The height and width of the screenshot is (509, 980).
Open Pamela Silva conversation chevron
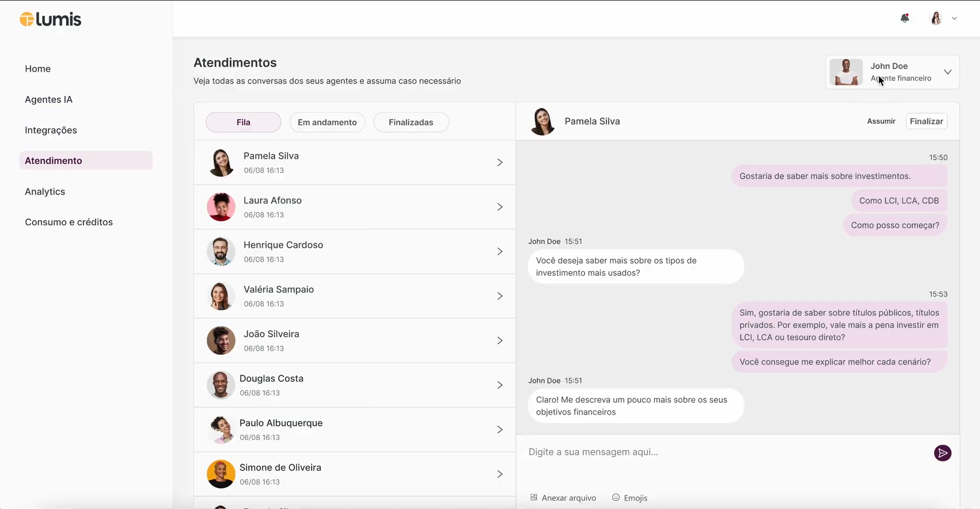500,163
